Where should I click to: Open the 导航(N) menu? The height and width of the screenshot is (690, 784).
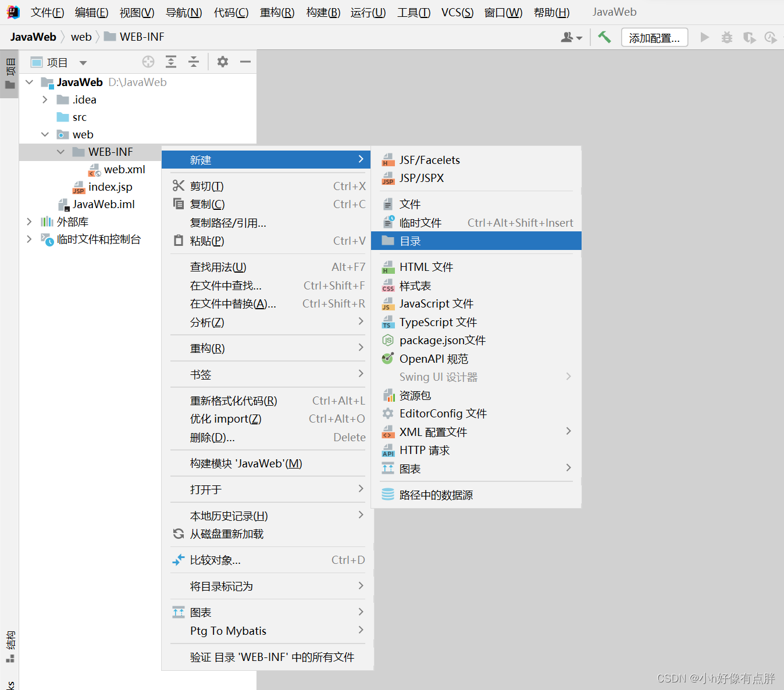click(184, 12)
